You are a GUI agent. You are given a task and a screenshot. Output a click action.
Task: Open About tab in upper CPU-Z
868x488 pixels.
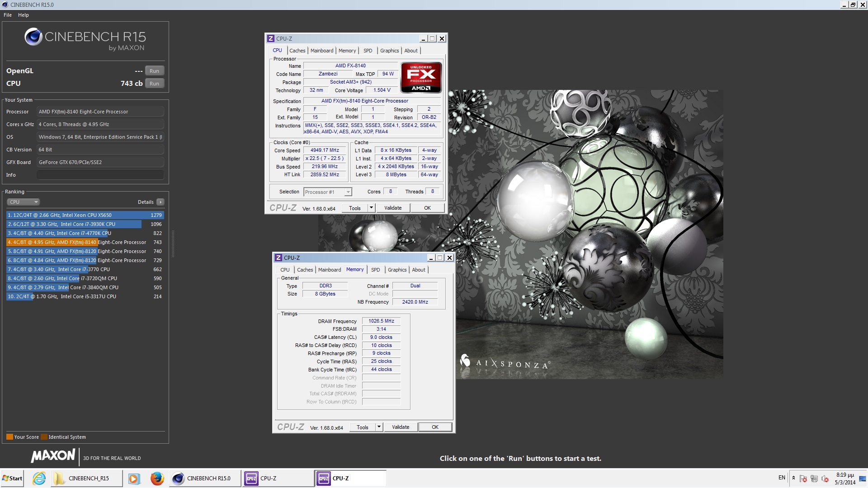[x=411, y=51]
